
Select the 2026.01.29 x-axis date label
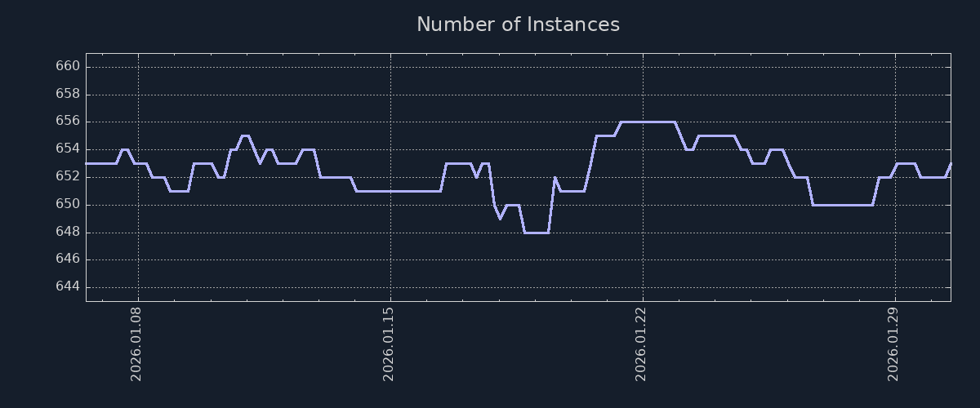pos(894,344)
